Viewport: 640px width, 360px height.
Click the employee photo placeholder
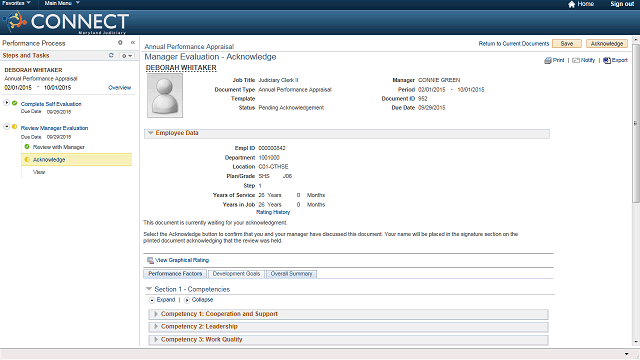pyautogui.click(x=165, y=96)
